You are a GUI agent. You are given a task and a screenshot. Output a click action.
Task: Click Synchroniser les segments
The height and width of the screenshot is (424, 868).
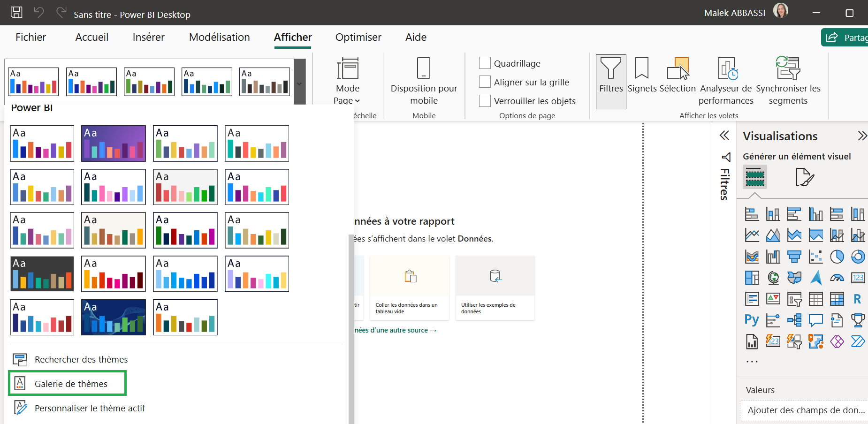pos(787,80)
